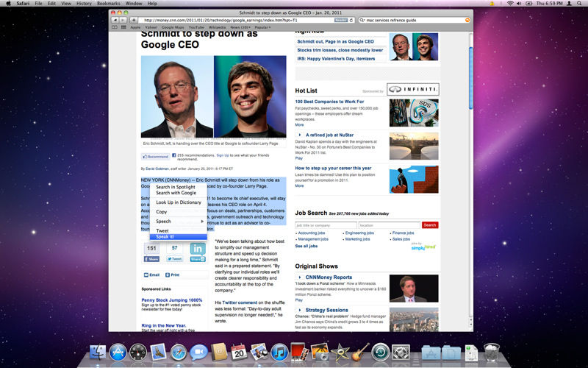Open the Engineering jobs link

[x=359, y=233]
